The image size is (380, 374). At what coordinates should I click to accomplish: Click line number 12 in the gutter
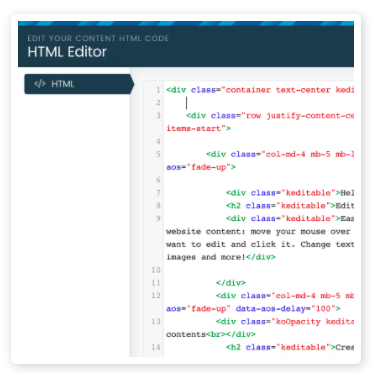click(156, 296)
